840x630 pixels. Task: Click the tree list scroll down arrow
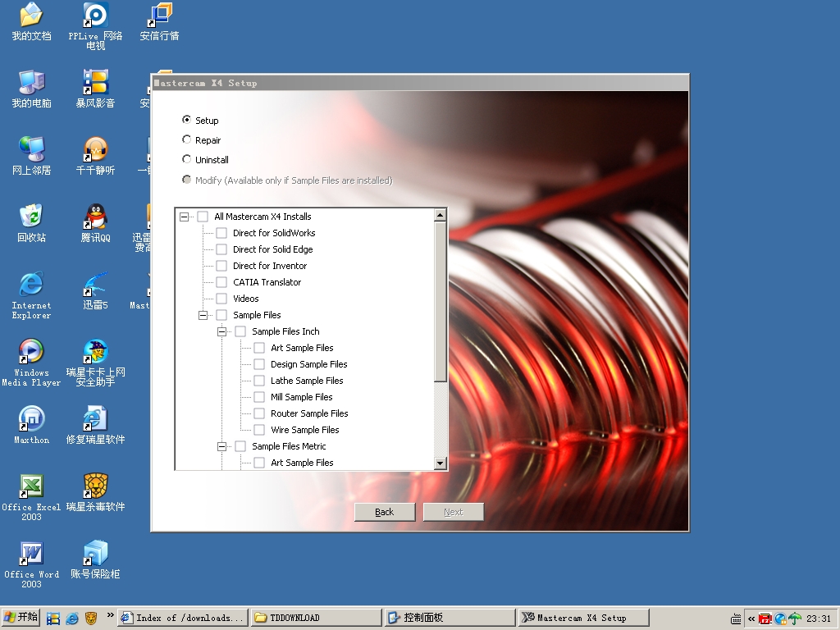[441, 463]
